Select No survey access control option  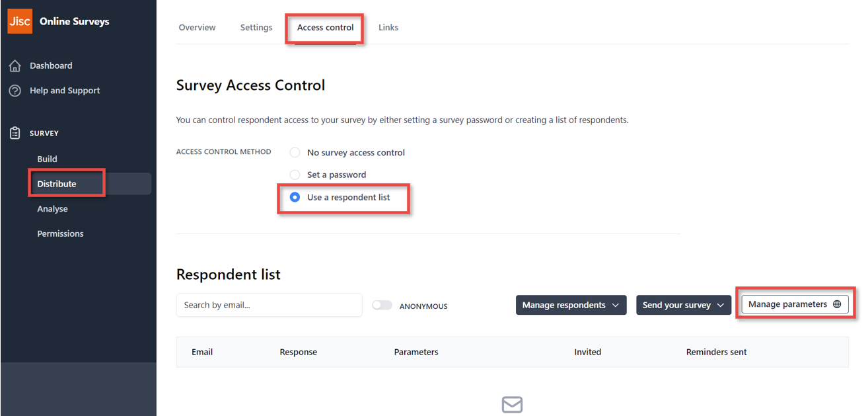295,153
